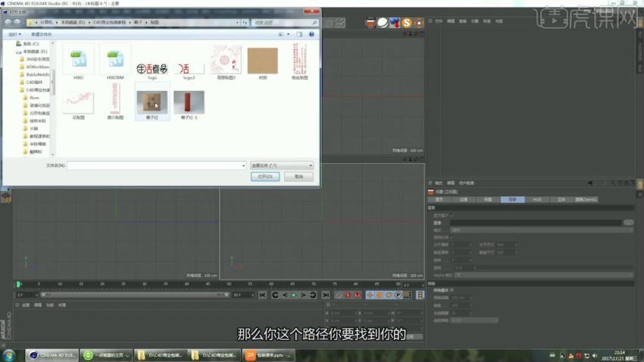Click the image browse button with dots
Viewport: 644px width, 362px height.
(628, 223)
